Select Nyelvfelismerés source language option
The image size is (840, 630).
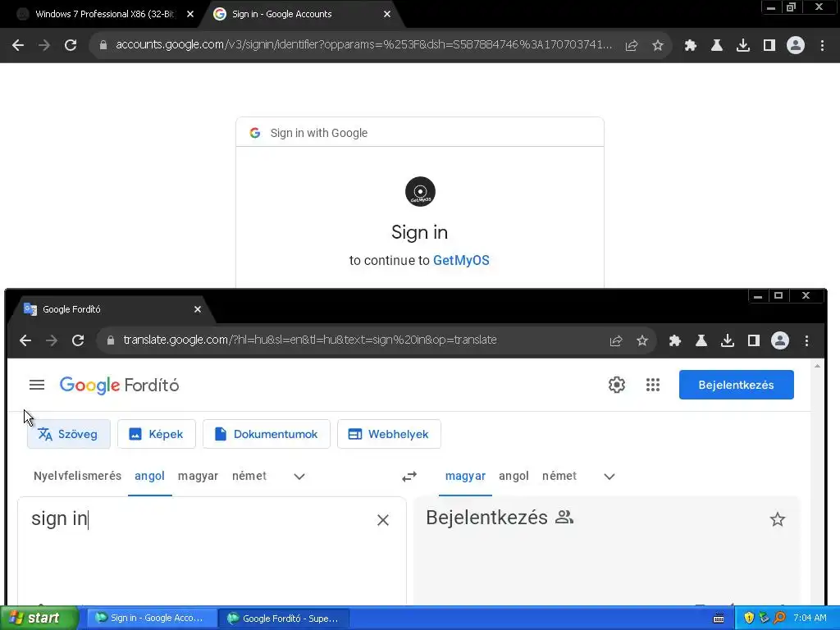(x=77, y=476)
